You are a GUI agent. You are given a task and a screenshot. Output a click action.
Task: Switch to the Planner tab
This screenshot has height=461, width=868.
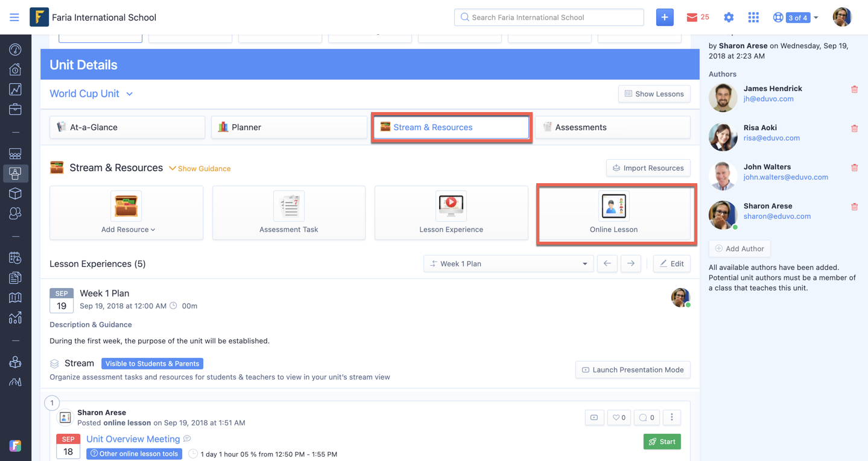(x=289, y=127)
